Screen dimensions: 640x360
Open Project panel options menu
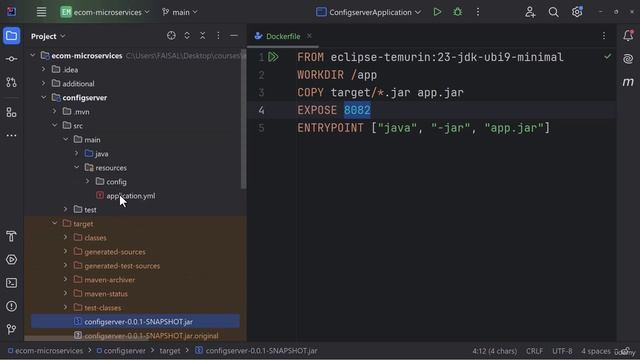tap(218, 36)
